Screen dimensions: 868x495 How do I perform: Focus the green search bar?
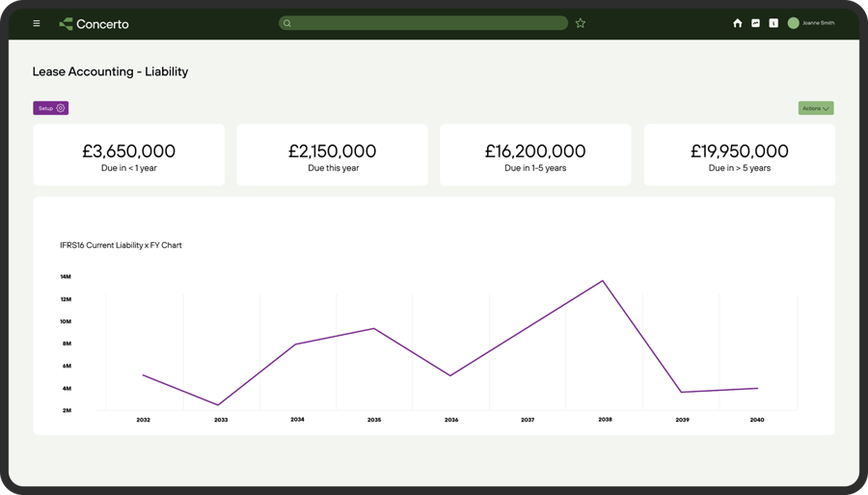click(x=423, y=23)
